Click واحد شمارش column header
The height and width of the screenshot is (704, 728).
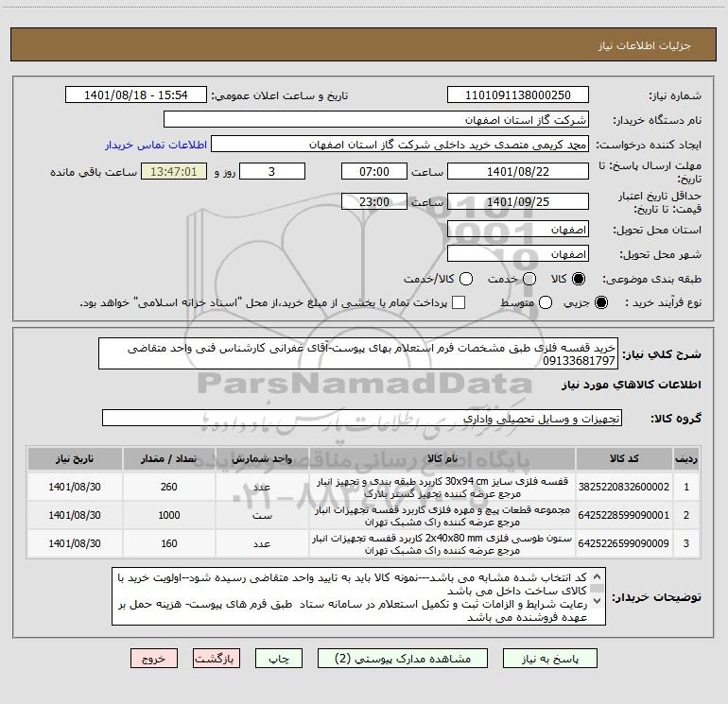point(262,458)
